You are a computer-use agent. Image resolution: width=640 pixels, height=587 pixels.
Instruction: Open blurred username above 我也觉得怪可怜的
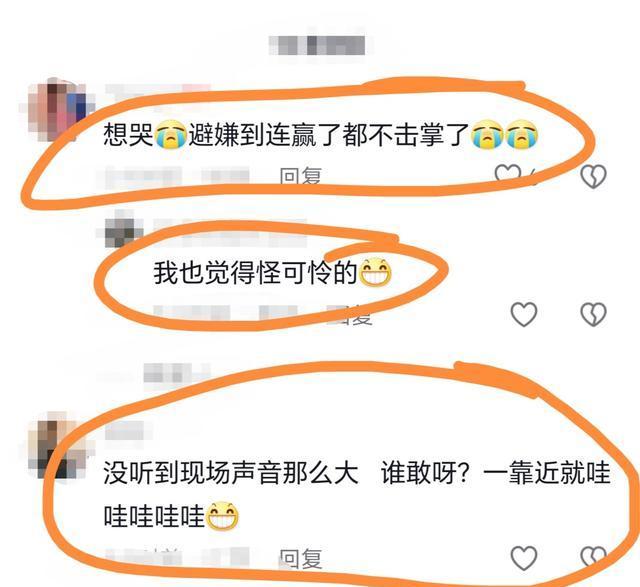coord(229,232)
